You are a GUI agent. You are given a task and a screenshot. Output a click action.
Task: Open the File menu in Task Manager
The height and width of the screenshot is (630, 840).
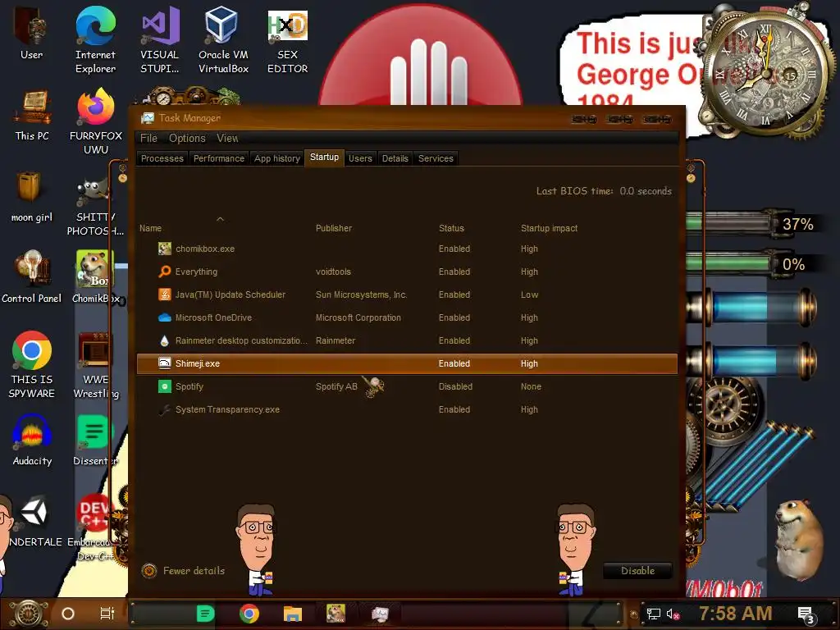[148, 138]
